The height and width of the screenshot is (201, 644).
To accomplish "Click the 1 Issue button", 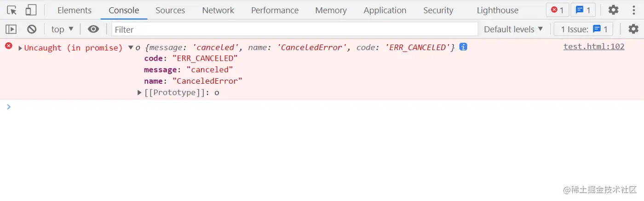I will 583,29.
